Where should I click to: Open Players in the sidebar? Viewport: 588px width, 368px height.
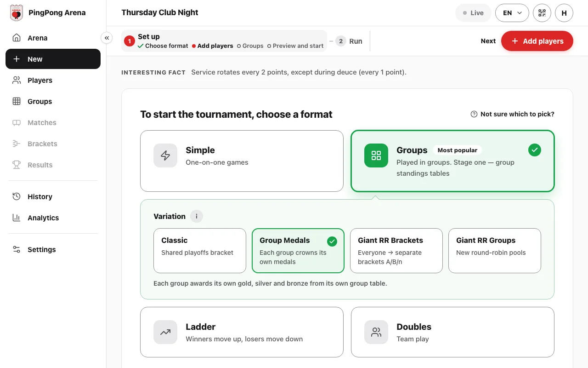(x=53, y=80)
